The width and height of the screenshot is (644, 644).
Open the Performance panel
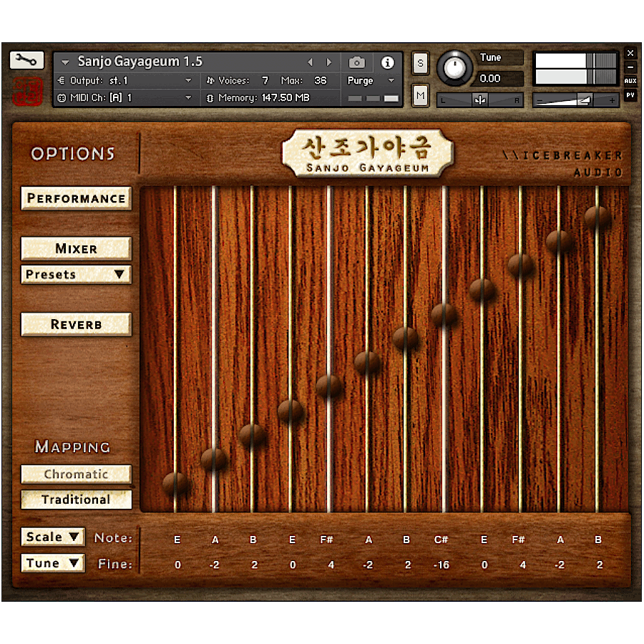[76, 198]
